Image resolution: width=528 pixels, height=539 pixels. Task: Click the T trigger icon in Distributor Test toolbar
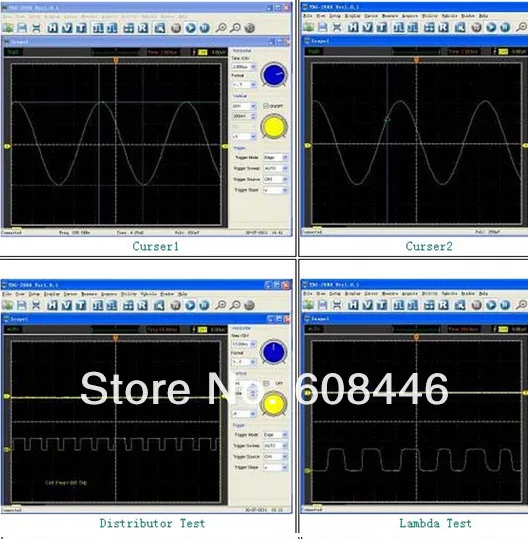tap(81, 305)
